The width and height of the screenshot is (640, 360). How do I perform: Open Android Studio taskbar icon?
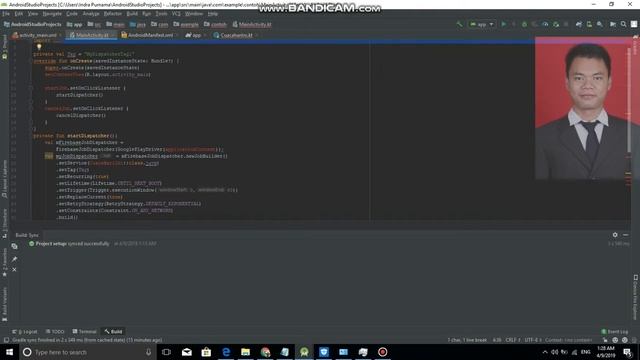[x=304, y=352]
